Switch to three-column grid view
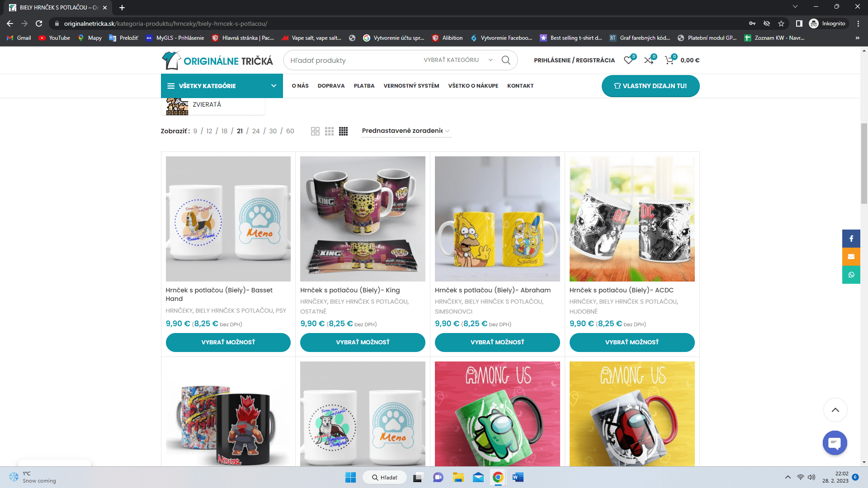The width and height of the screenshot is (868, 488). 330,131
